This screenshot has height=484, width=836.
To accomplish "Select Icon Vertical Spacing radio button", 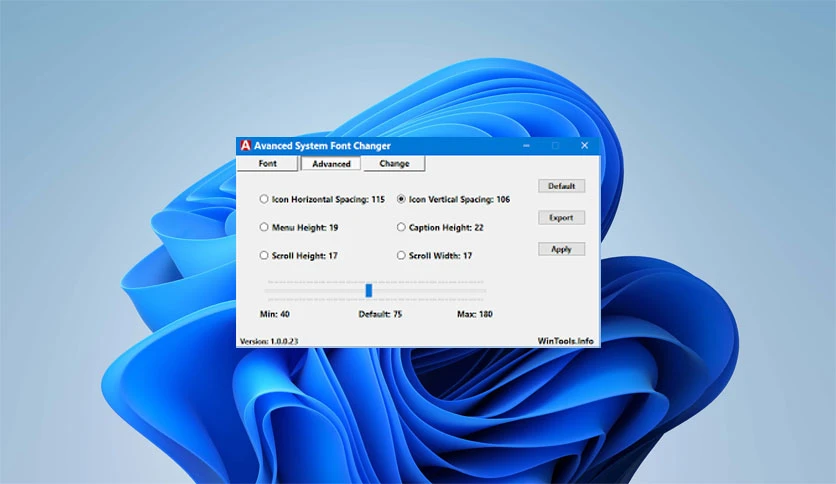I will point(401,199).
